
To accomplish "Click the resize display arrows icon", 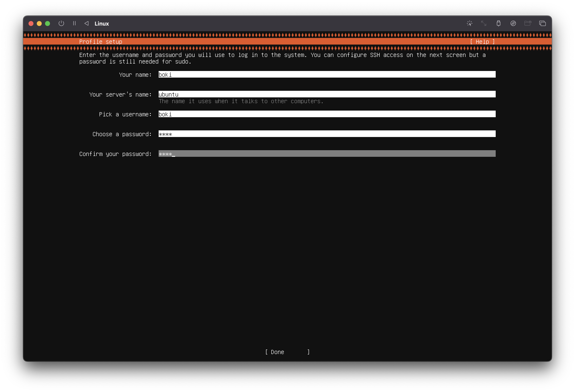I will point(484,24).
